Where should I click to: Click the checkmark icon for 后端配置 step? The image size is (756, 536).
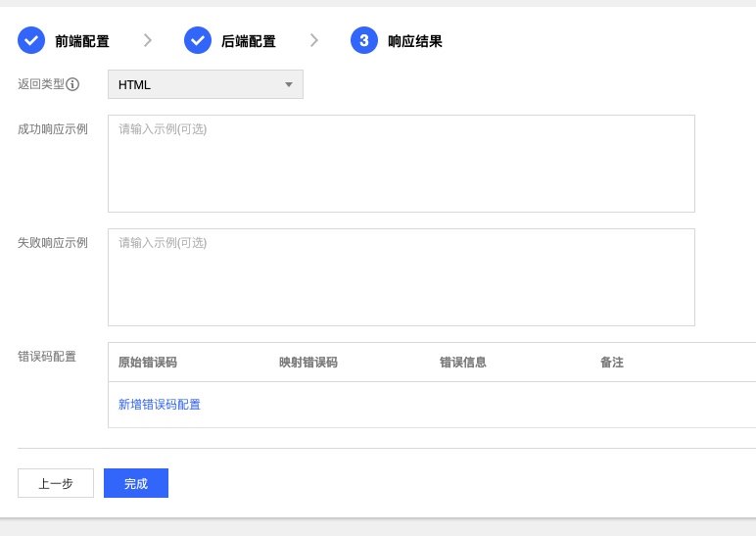click(198, 40)
